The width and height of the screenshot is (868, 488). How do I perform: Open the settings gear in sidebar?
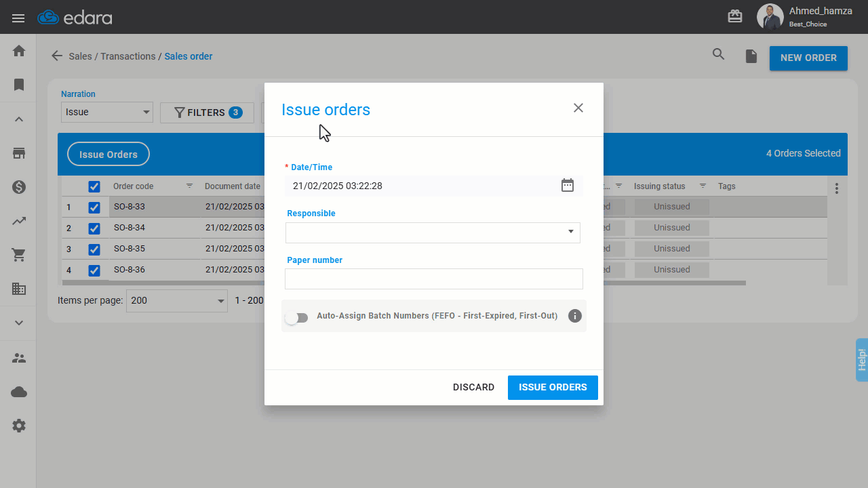pos(19,426)
